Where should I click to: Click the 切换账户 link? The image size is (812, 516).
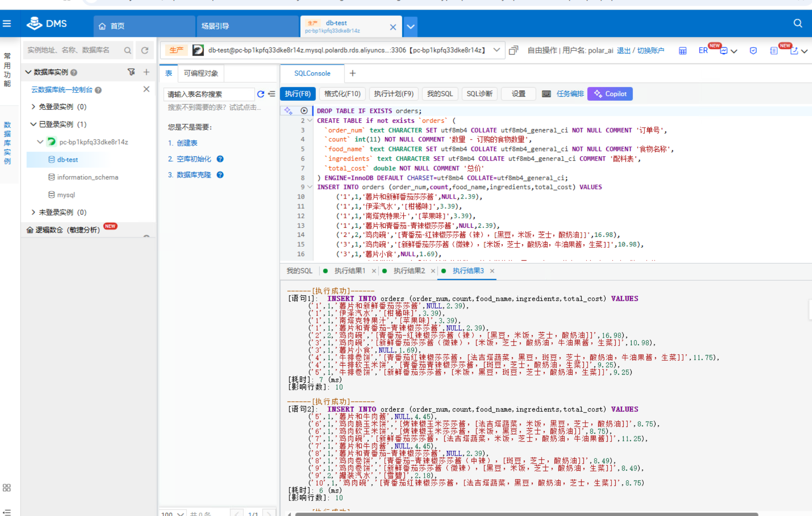tap(651, 50)
